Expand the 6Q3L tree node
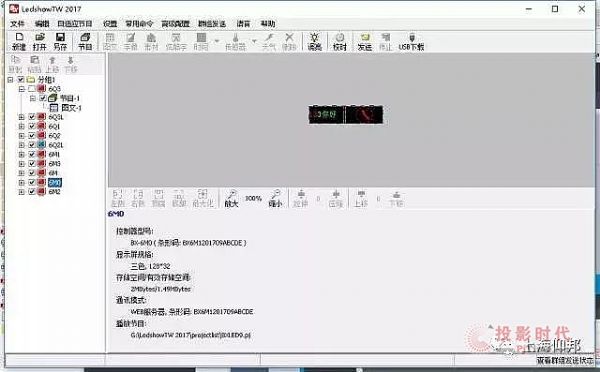This screenshot has height=372, width=600. [x=21, y=117]
